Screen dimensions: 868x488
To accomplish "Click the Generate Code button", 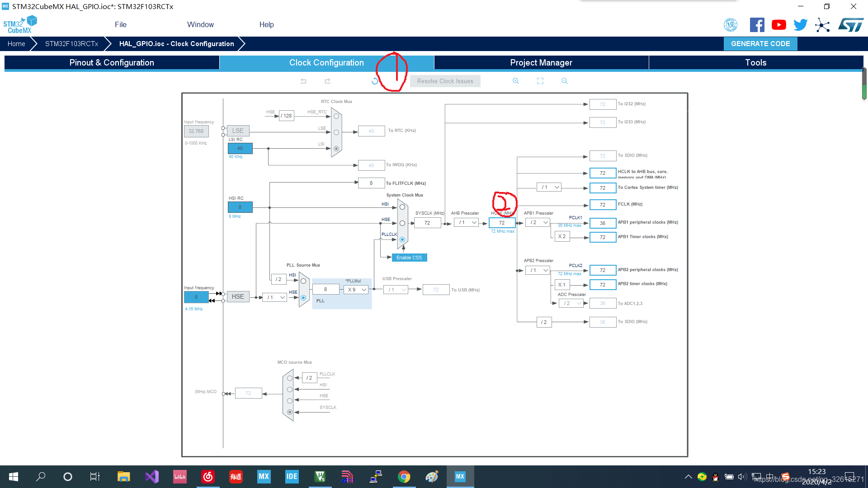I will point(760,43).
